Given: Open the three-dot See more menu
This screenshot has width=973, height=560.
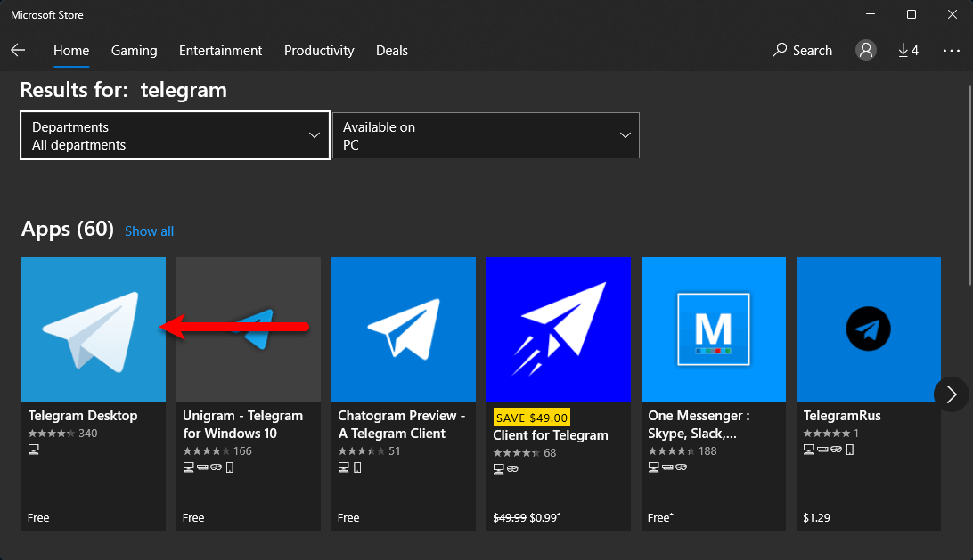Looking at the screenshot, I should [x=952, y=50].
